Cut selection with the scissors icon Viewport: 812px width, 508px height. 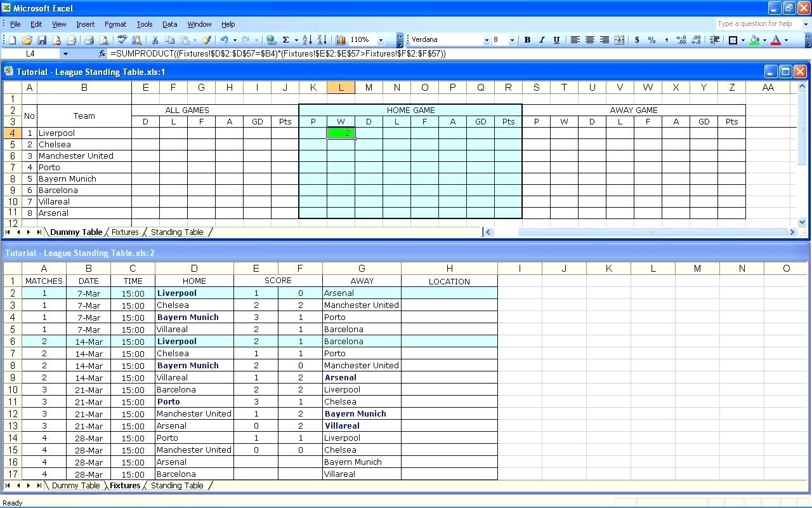155,40
